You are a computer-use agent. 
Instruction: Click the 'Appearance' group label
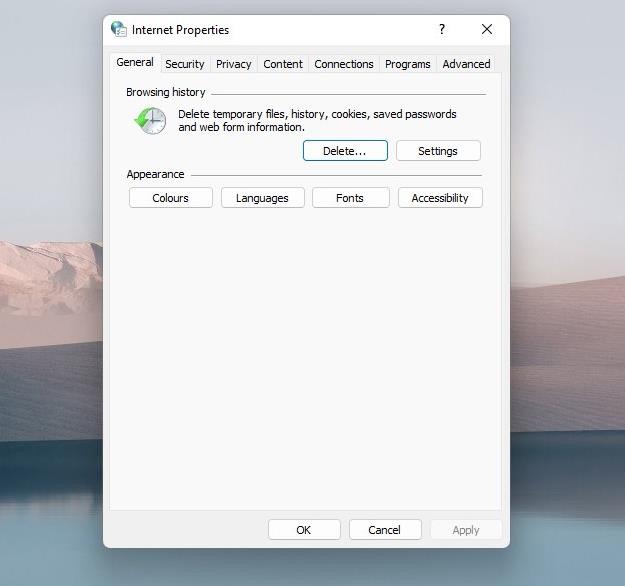pos(155,174)
